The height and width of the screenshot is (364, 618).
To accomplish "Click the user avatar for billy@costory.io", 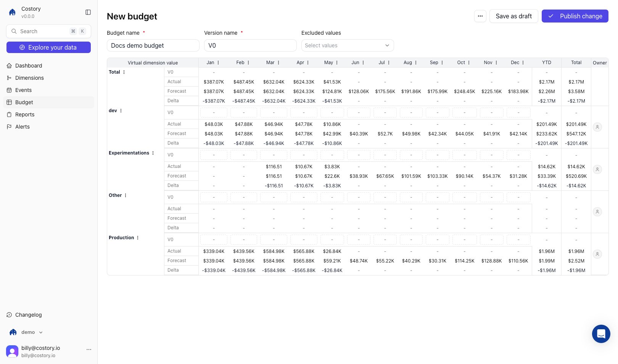I will 12,351.
